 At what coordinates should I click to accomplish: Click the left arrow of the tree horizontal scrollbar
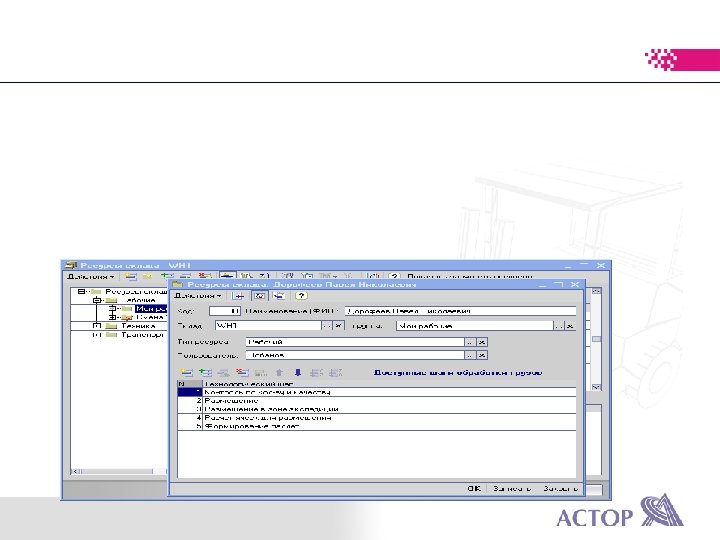pos(76,471)
